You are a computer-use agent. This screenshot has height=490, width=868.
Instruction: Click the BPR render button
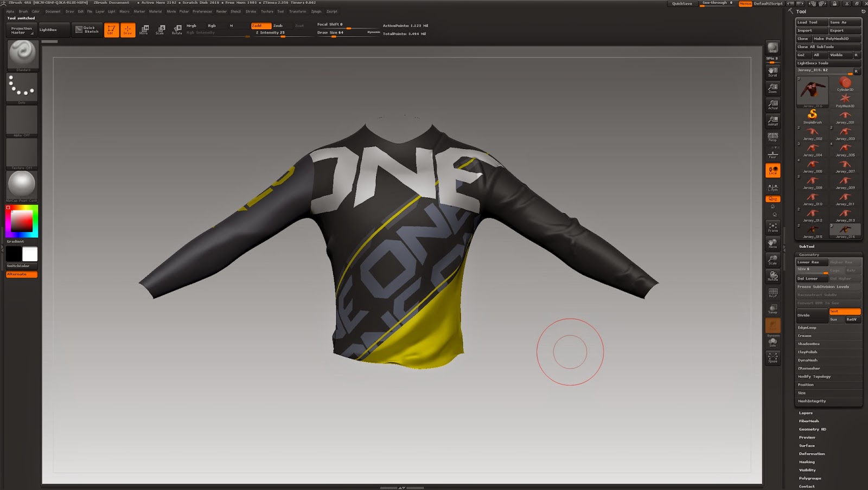[x=773, y=48]
